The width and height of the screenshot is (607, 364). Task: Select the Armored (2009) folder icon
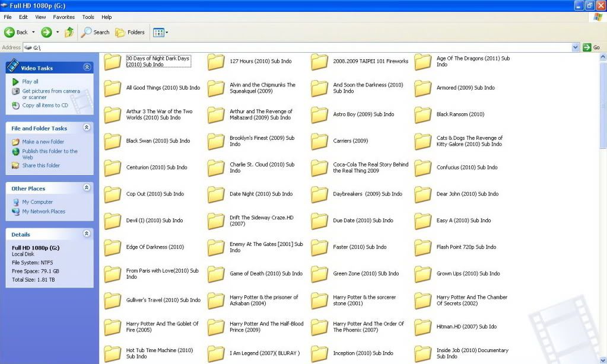click(x=422, y=88)
